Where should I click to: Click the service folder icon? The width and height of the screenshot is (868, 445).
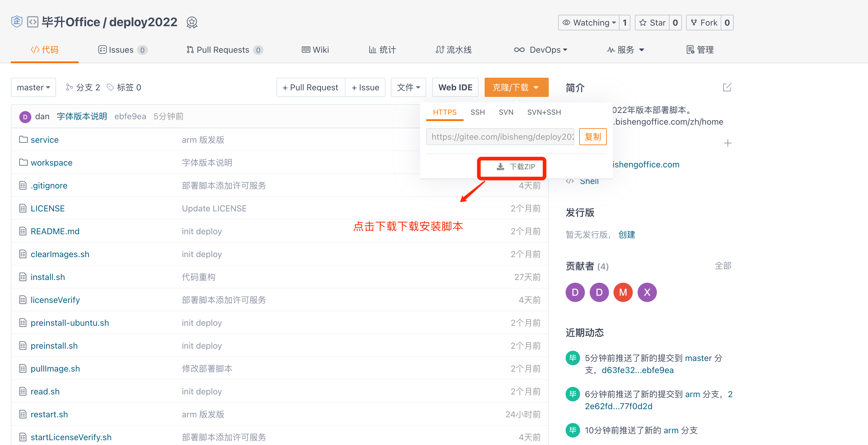tap(23, 139)
